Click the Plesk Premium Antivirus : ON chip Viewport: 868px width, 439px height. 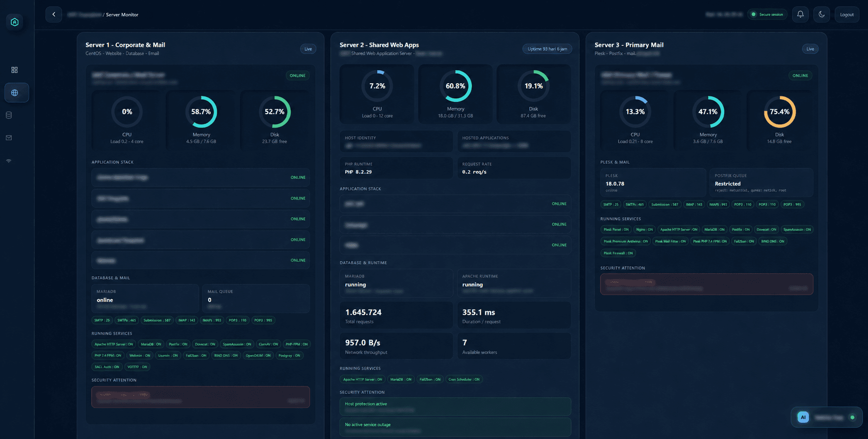click(626, 241)
